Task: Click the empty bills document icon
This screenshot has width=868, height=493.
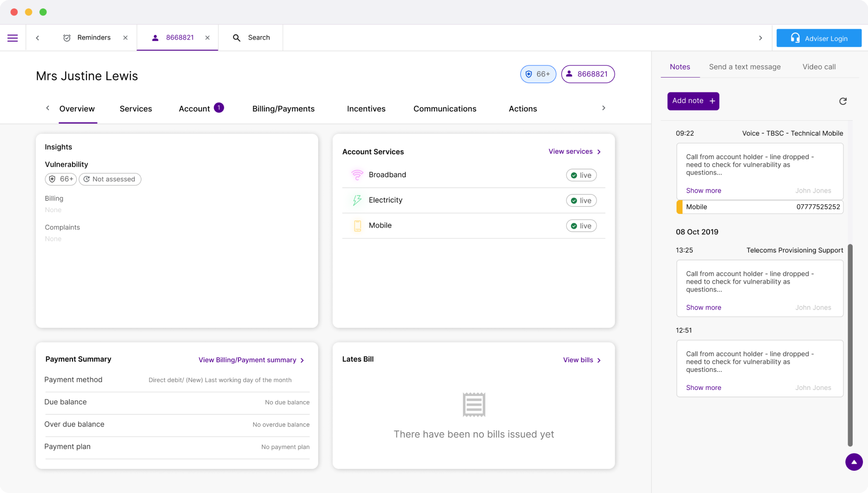Action: (x=474, y=405)
